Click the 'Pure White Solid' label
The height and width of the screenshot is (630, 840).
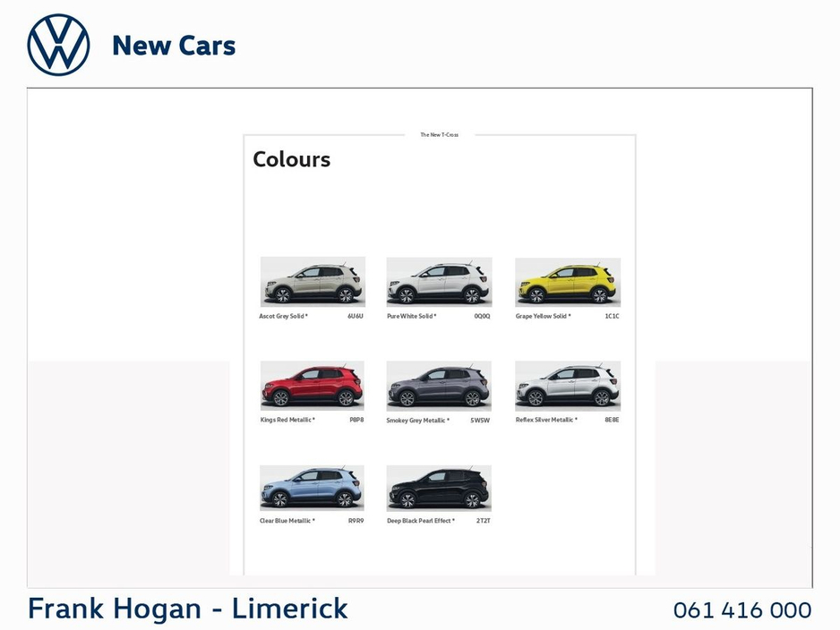[x=411, y=316]
